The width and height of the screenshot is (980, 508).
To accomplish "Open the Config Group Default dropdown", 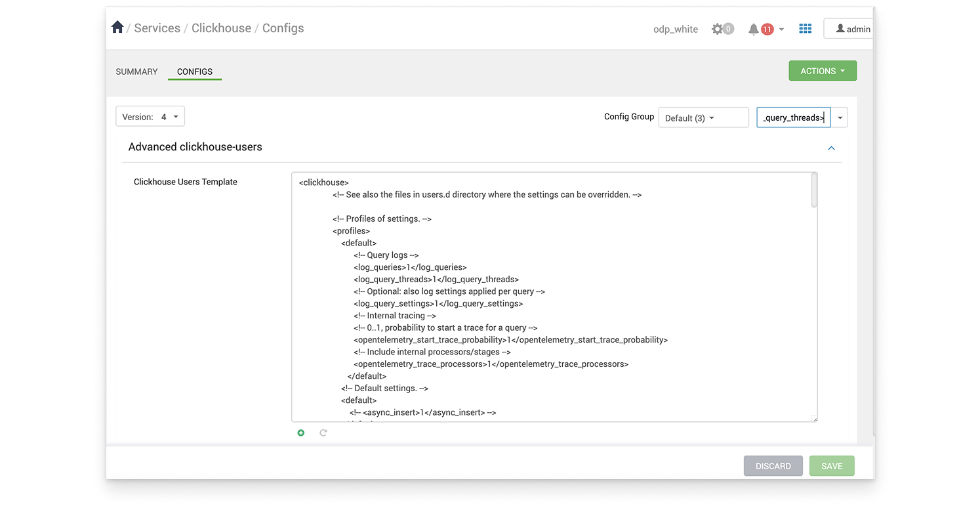I will (703, 117).
